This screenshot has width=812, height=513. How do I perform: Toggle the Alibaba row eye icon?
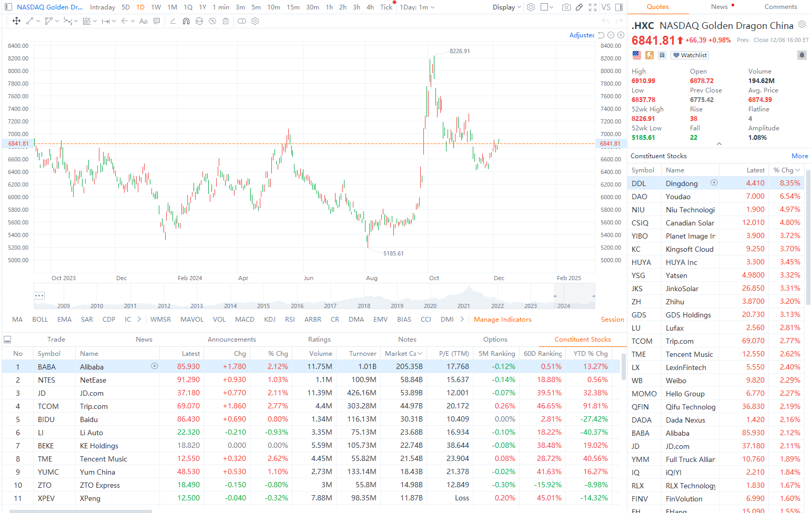(x=154, y=366)
